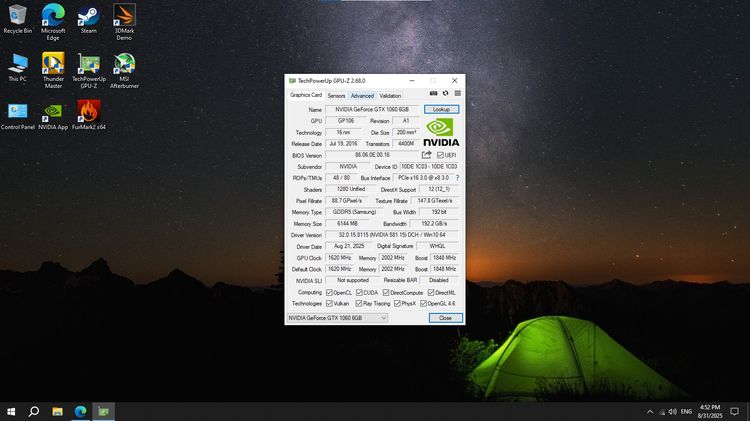Select the FurMark2 x64 desktop icon

[89, 112]
